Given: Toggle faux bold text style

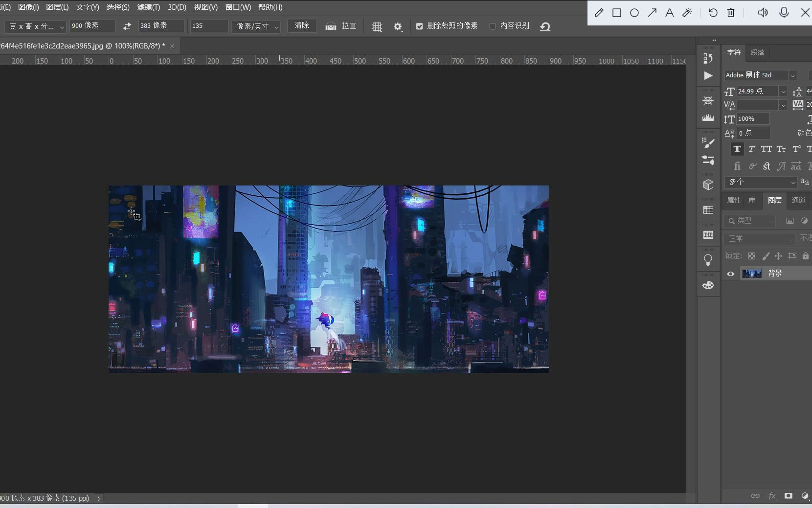Looking at the screenshot, I should (x=737, y=149).
